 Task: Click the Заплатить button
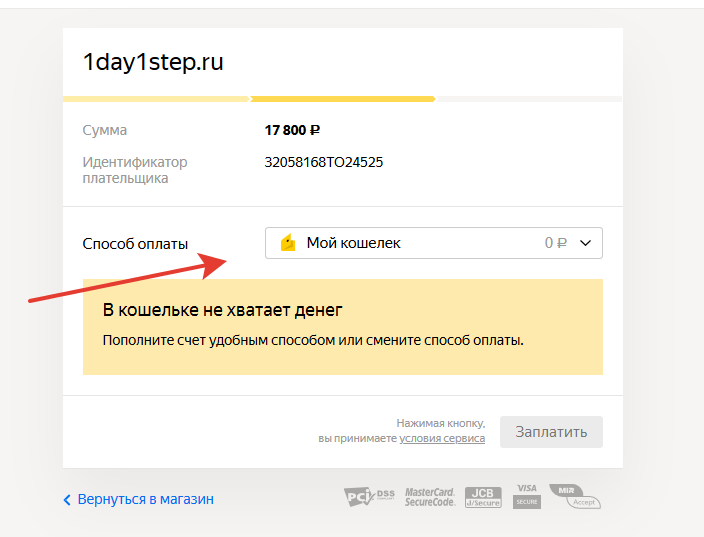(x=551, y=432)
